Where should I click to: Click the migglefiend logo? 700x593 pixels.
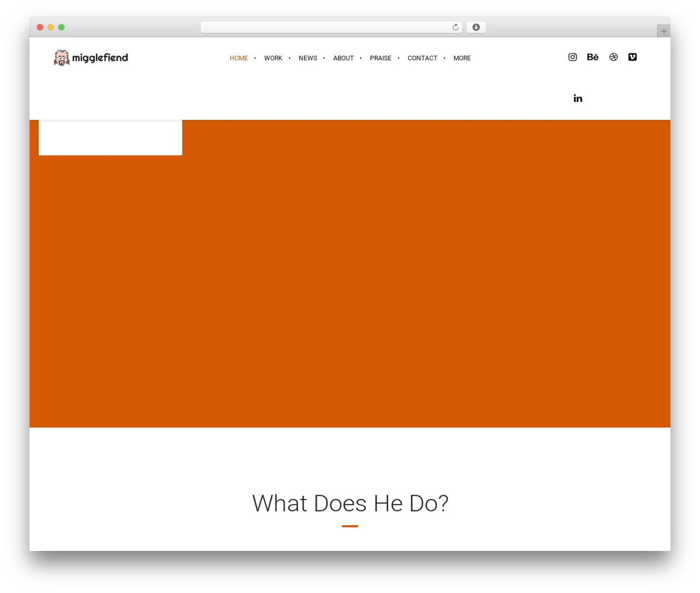tap(91, 57)
